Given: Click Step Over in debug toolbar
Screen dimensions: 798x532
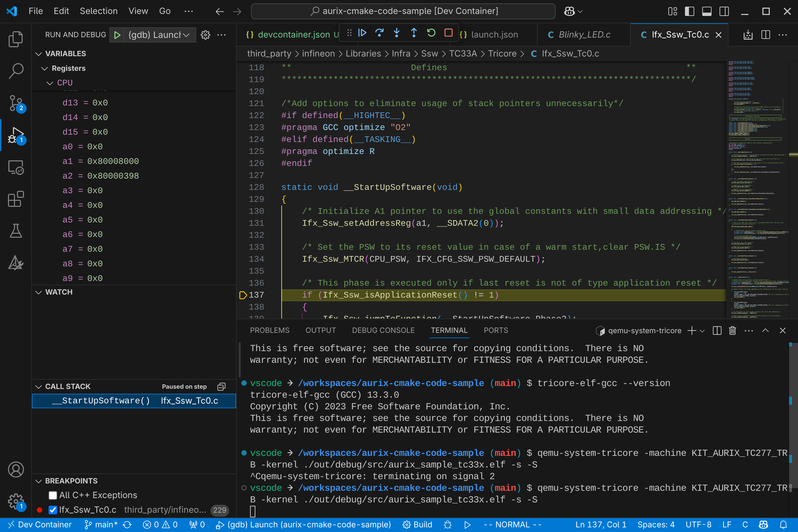Looking at the screenshot, I should (x=379, y=33).
